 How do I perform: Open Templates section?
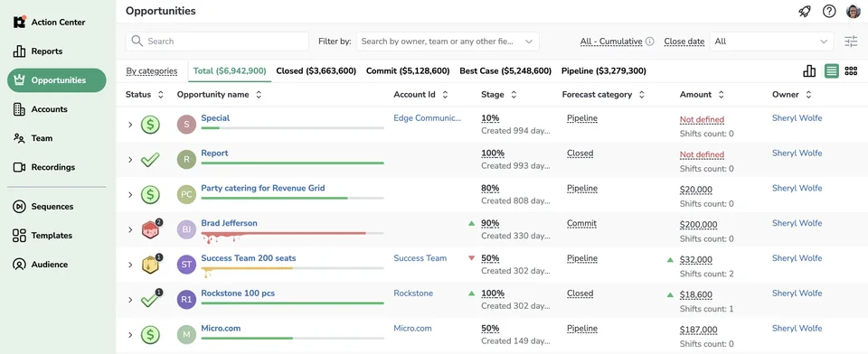click(42, 236)
